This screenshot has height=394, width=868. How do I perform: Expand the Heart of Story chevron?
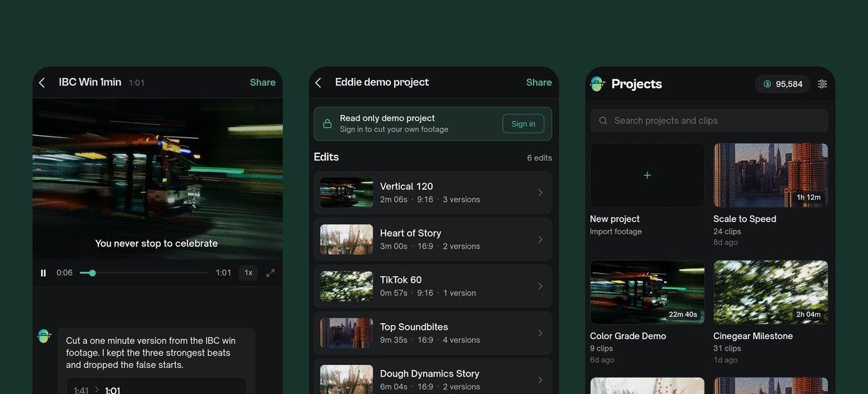coord(540,239)
